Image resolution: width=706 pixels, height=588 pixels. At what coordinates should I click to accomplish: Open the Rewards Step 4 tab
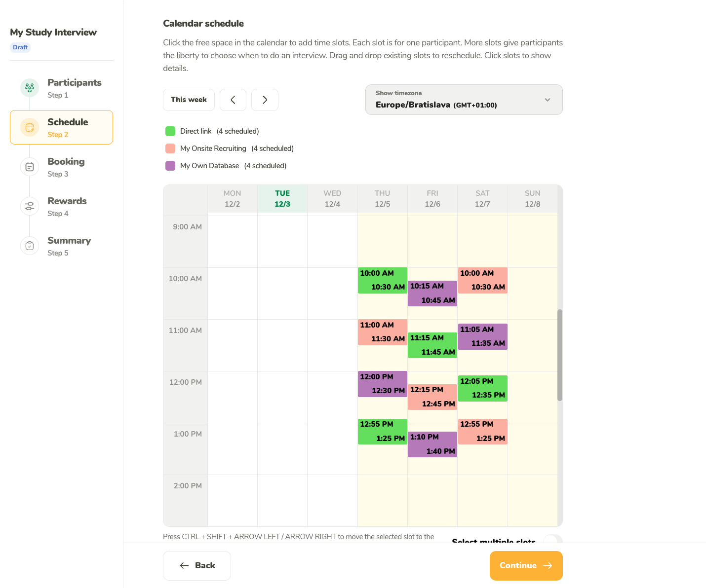pos(61,206)
